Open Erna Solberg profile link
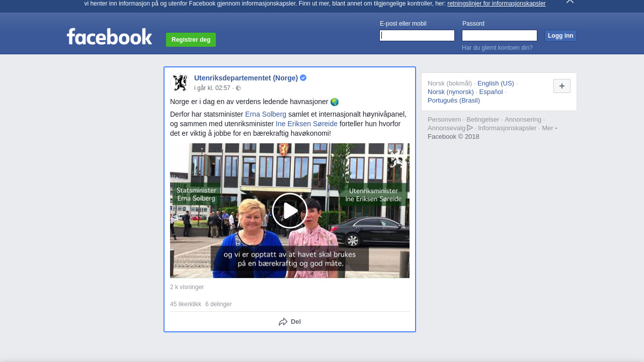Screen dimensions: 644x362 pyautogui.click(x=266, y=114)
